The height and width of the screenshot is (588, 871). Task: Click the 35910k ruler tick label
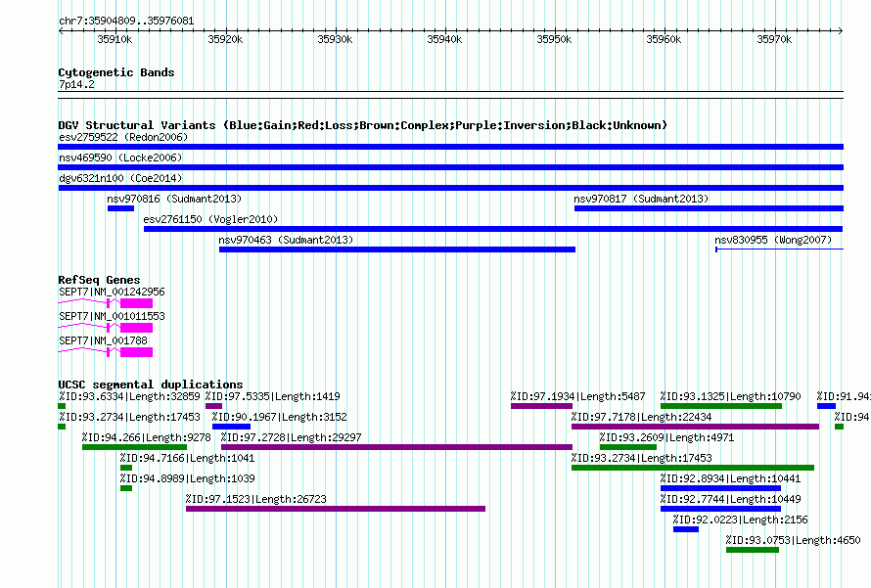point(115,39)
